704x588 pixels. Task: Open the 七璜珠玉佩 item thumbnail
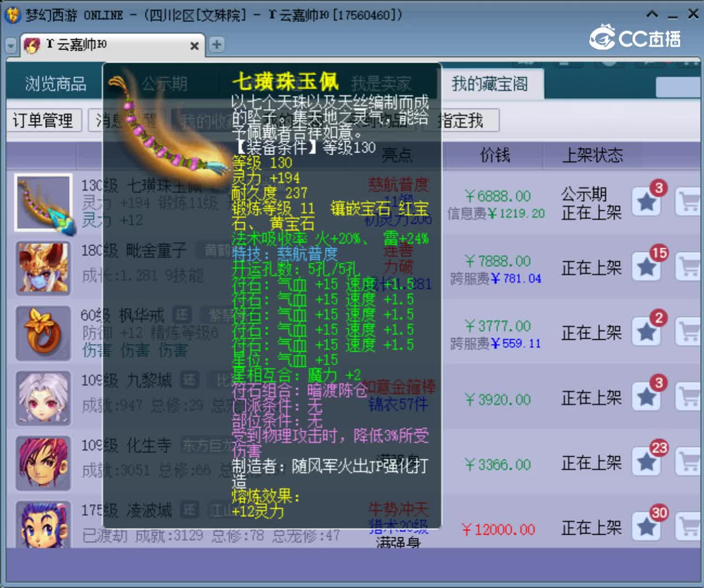pos(43,203)
